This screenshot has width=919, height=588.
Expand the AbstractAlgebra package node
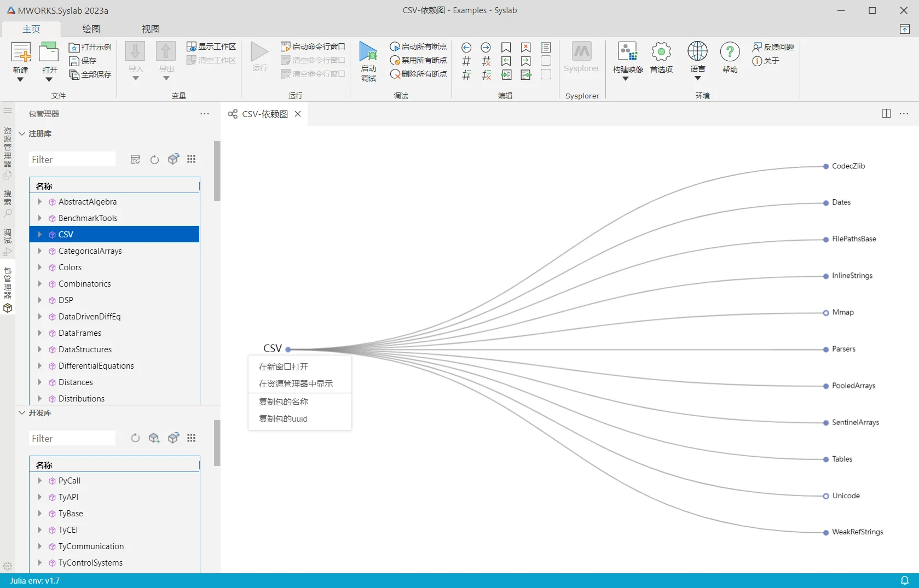click(x=39, y=202)
